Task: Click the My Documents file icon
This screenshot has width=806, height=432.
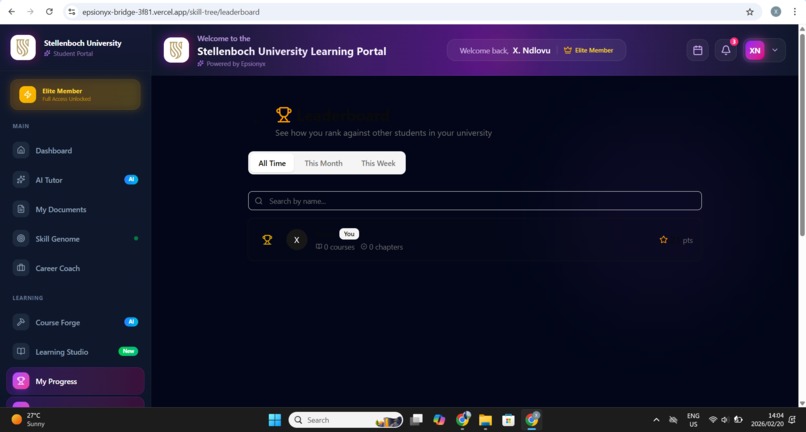Action: pos(21,209)
